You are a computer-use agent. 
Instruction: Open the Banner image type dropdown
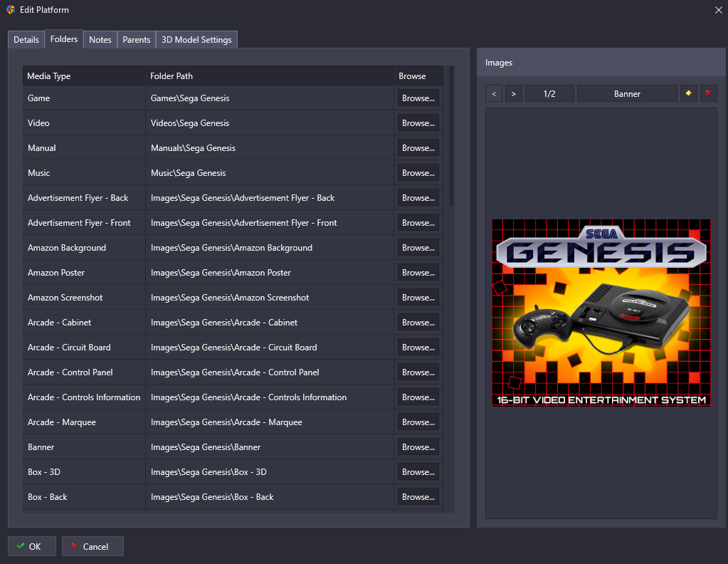(x=627, y=93)
